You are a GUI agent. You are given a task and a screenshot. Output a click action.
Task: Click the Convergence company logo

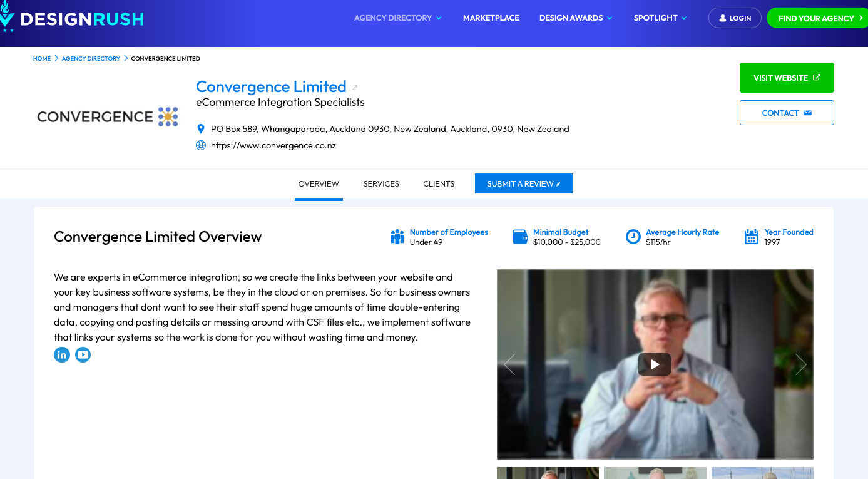(108, 116)
